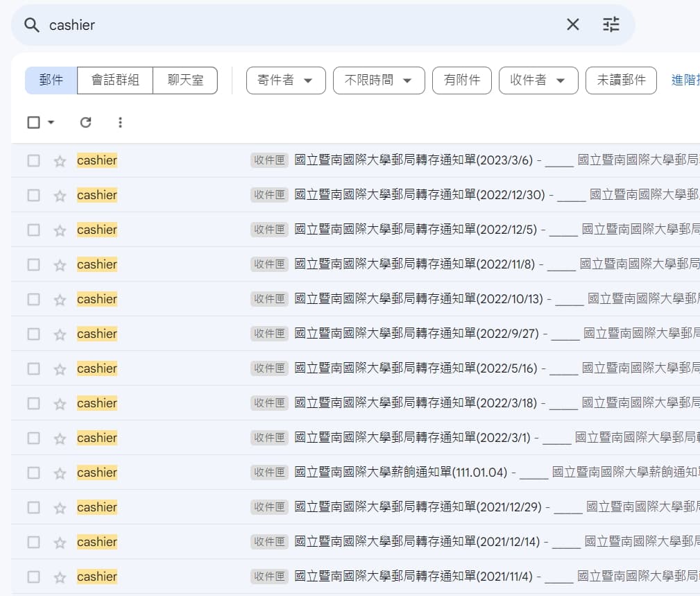
Task: Filter by 有附件 attachments
Action: tap(461, 80)
